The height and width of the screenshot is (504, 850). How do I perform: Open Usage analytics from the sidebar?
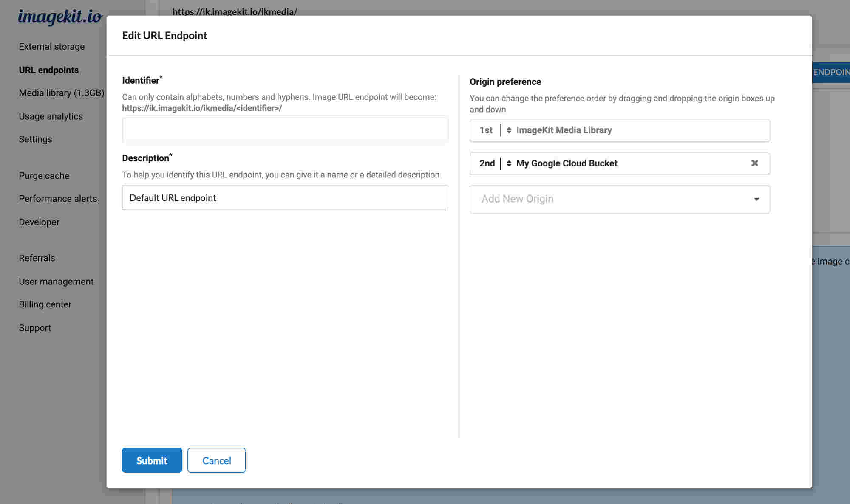coord(50,116)
